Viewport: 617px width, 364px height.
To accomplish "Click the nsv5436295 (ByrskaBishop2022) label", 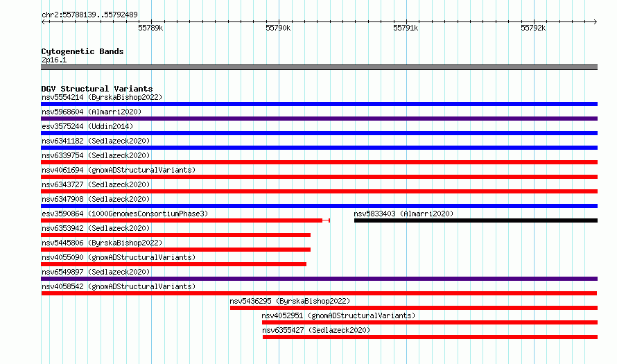I will pyautogui.click(x=290, y=301).
